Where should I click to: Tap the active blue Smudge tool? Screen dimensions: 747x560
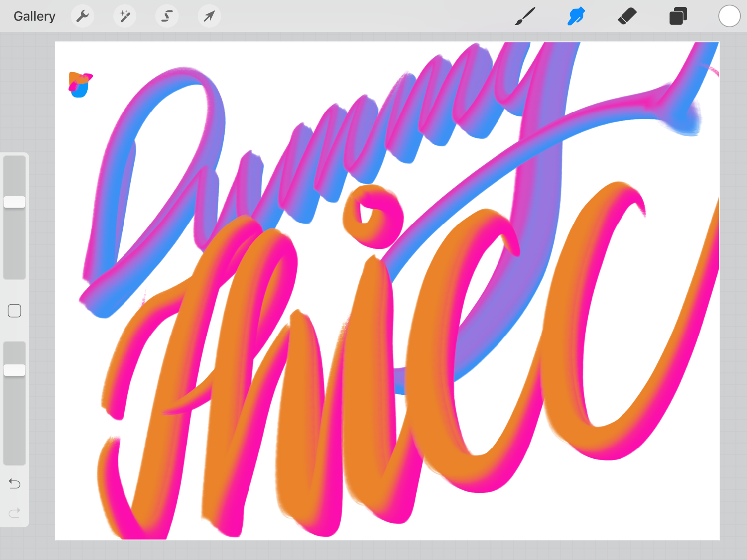(x=576, y=16)
